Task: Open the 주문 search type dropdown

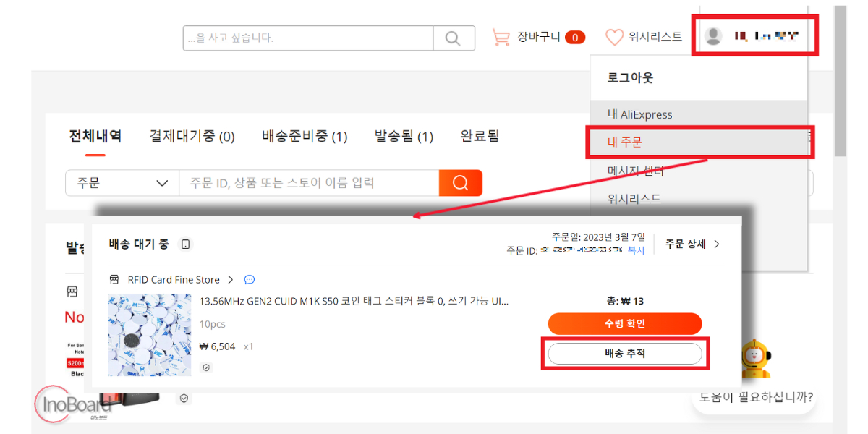Action: click(122, 183)
